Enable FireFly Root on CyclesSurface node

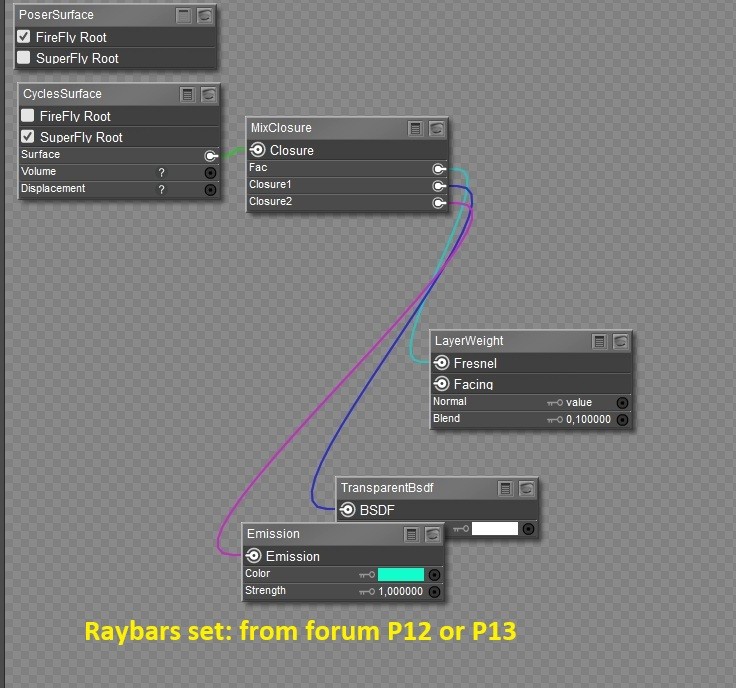(x=28, y=115)
